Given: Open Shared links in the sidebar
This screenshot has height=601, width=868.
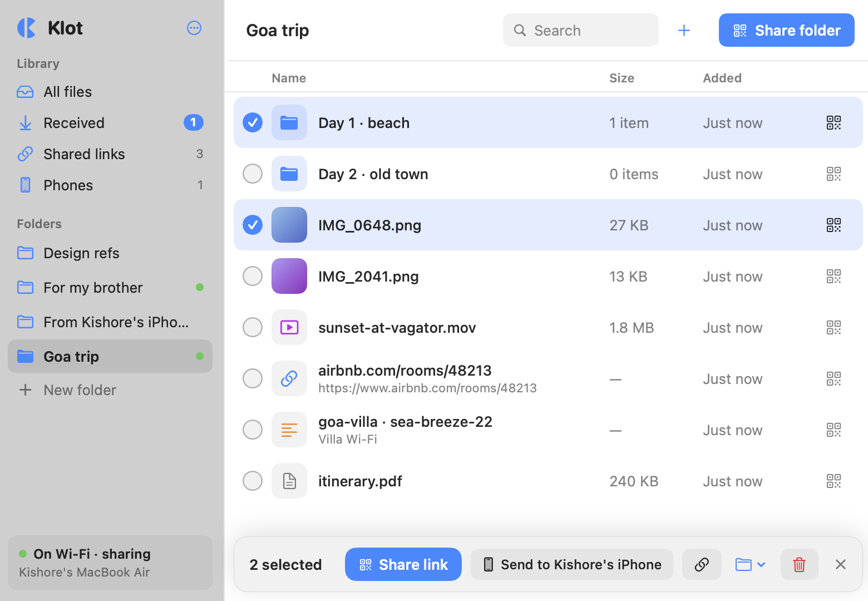Looking at the screenshot, I should (110, 154).
